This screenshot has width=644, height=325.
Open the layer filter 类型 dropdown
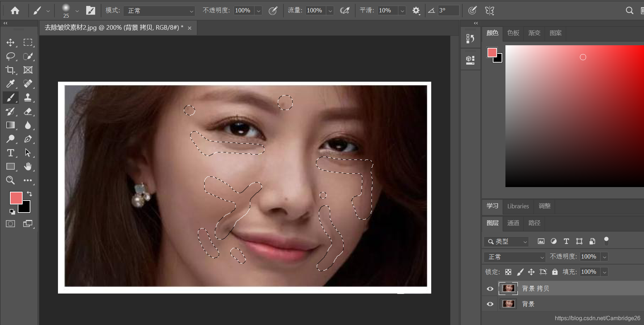pyautogui.click(x=506, y=241)
